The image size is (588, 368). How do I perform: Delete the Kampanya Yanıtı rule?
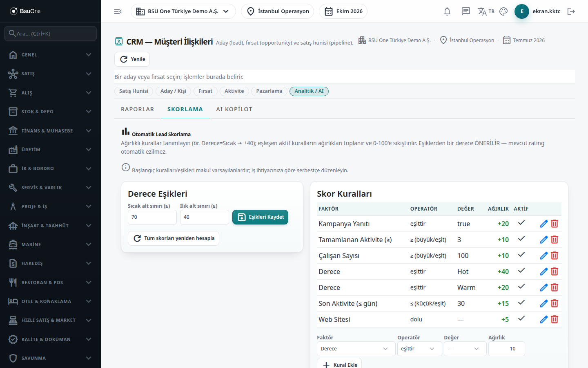555,224
